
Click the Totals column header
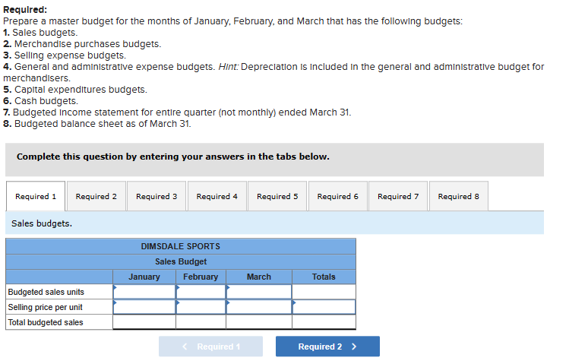pyautogui.click(x=324, y=277)
